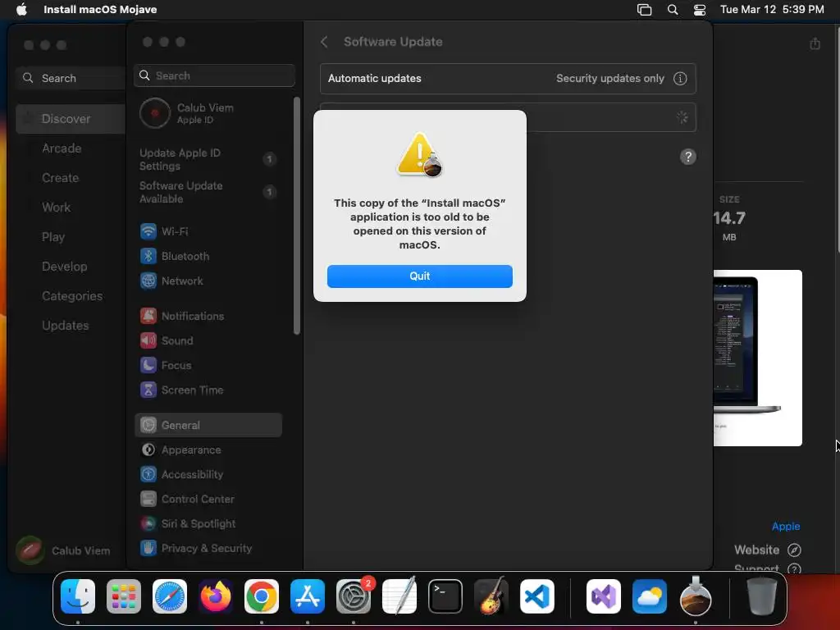Go back from Software Update pane
This screenshot has width=840, height=630.
pos(324,42)
